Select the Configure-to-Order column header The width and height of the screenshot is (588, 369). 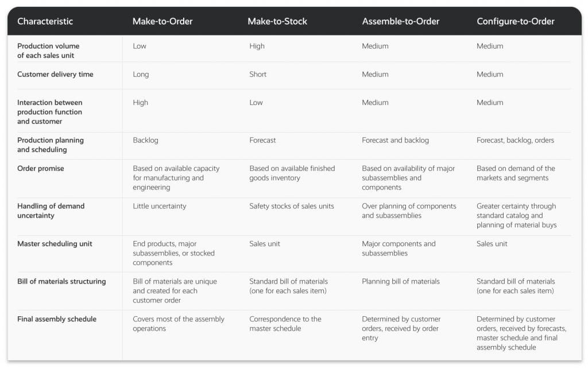point(515,22)
